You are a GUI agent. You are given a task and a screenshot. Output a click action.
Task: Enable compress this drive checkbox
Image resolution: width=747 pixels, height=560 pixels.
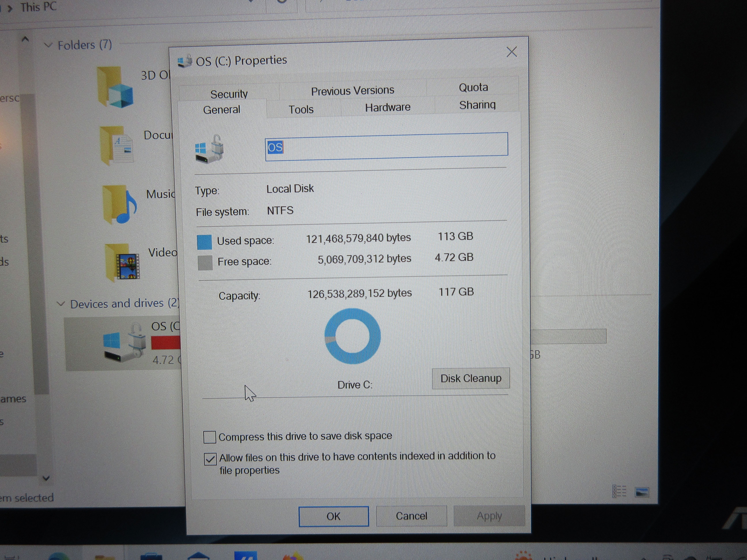tap(210, 437)
